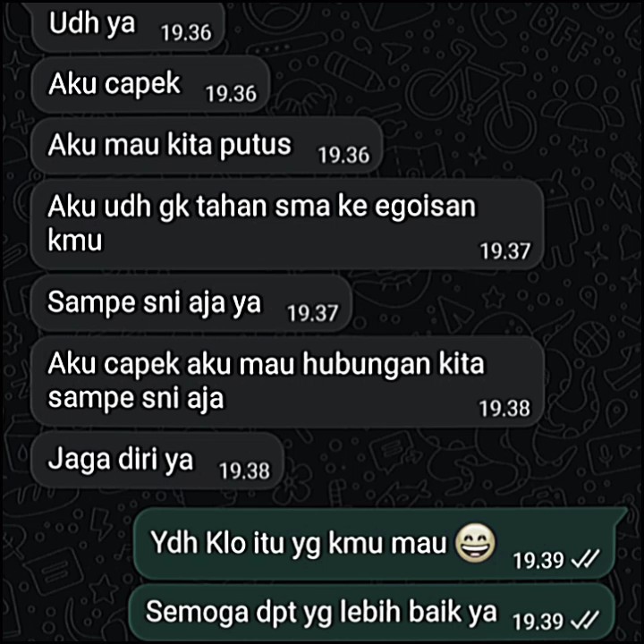Tap the 19.36 timestamp on 'Aku mau kita putus'
Screen dimensions: 644x644
point(343,156)
